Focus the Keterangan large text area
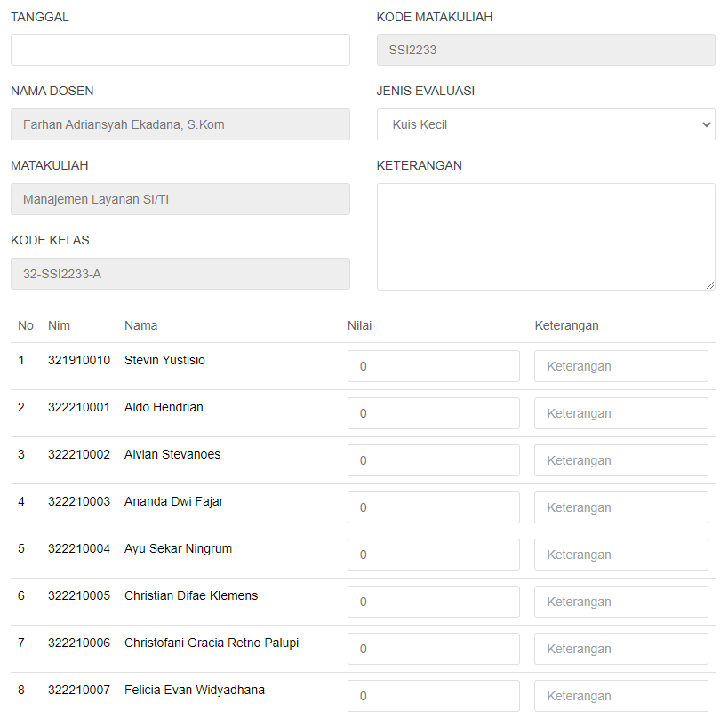The image size is (728, 719). coord(546,236)
